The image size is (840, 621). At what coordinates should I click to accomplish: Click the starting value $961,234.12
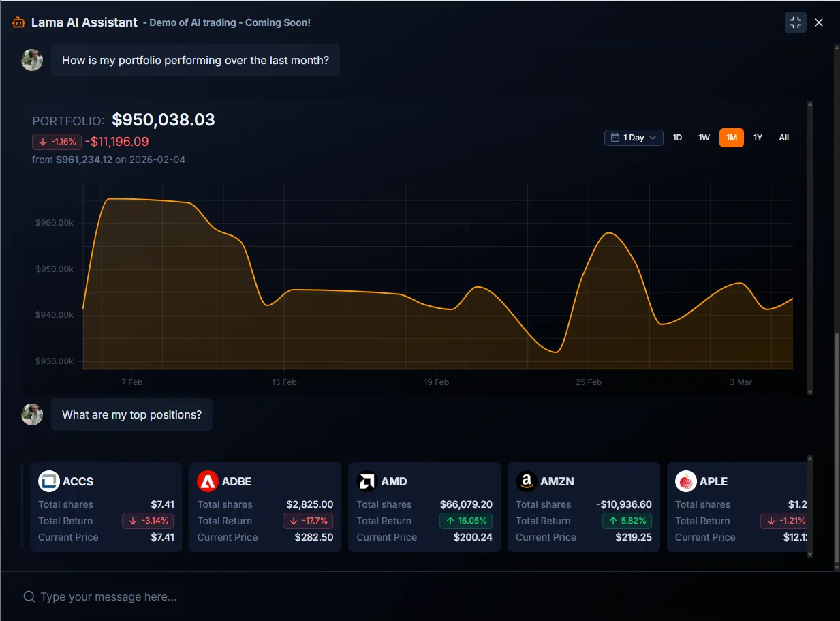pos(84,160)
